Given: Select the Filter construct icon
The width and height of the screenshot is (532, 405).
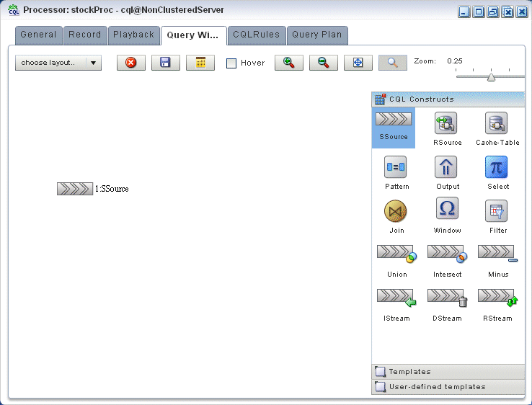Looking at the screenshot, I should click(x=497, y=210).
